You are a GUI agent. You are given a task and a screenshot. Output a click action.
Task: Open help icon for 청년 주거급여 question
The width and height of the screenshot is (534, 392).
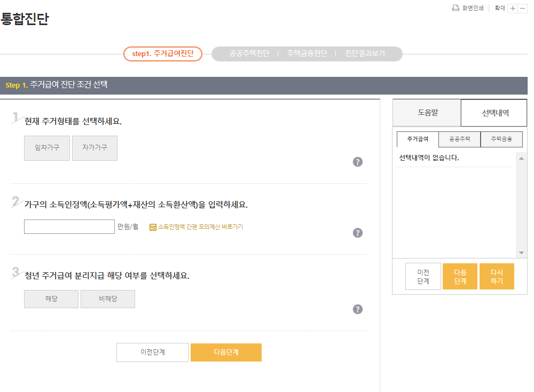coord(358,309)
